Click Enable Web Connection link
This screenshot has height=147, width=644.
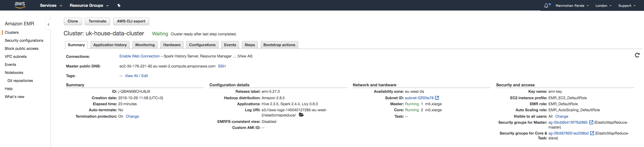point(140,56)
